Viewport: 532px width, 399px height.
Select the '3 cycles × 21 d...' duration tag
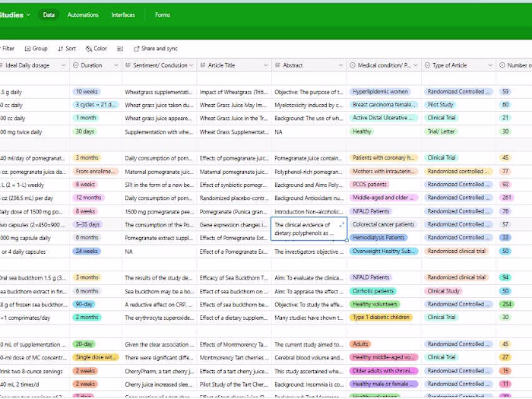click(95, 105)
